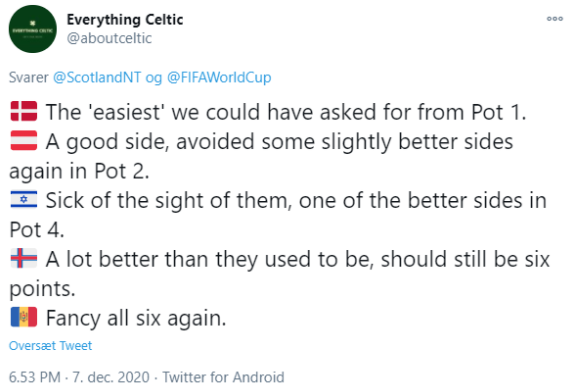Image resolution: width=580 pixels, height=392 pixels.
Task: Click the 7. dec. 2020 date
Action: [x=111, y=377]
